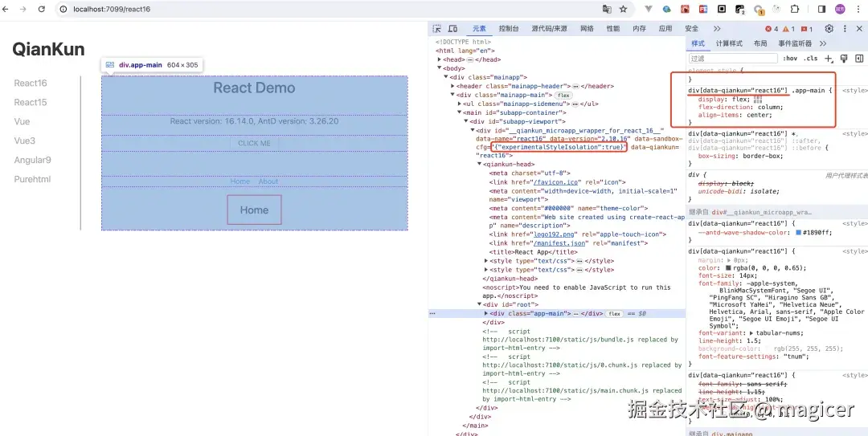The image size is (868, 436).
Task: Open Angular9 in the side menu
Action: [33, 160]
